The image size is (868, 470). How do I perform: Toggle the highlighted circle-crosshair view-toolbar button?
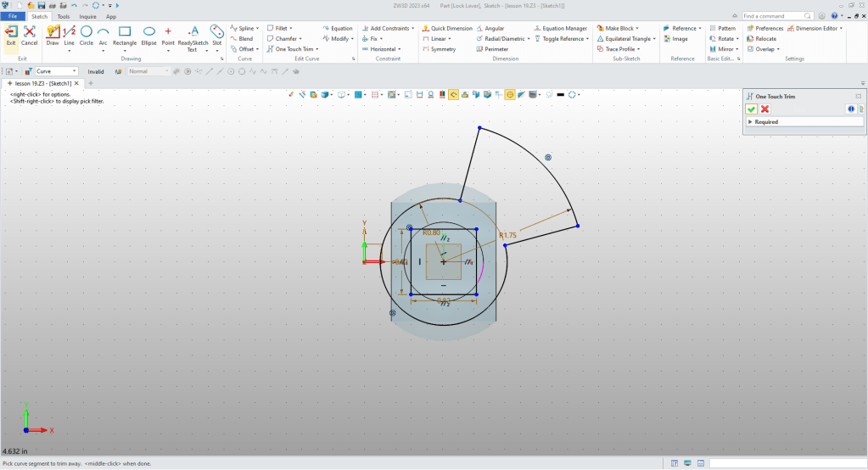[510, 94]
